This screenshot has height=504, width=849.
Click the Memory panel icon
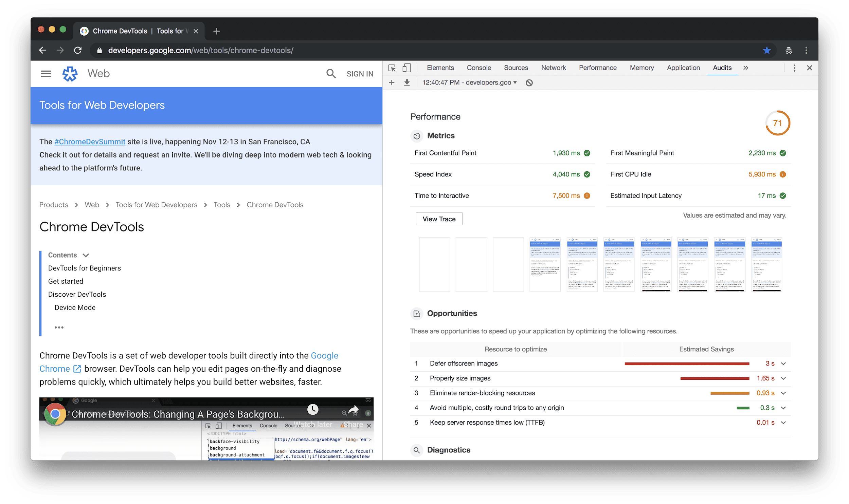(642, 68)
